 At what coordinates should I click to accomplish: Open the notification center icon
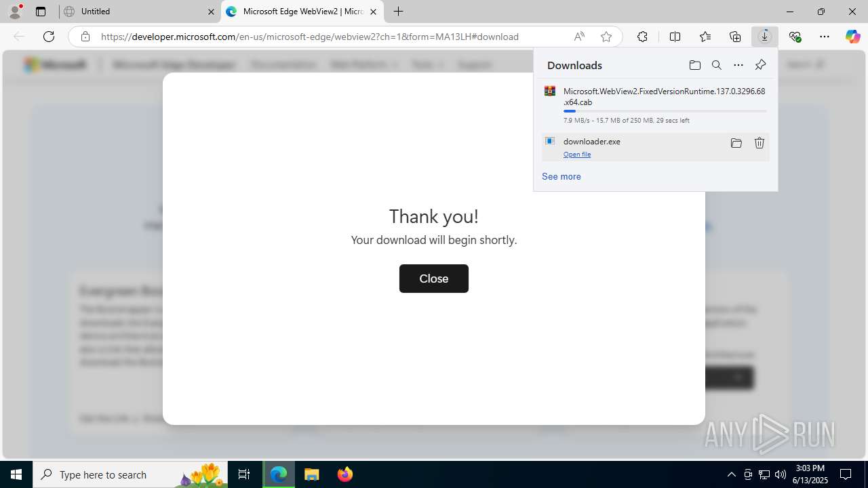(846, 474)
